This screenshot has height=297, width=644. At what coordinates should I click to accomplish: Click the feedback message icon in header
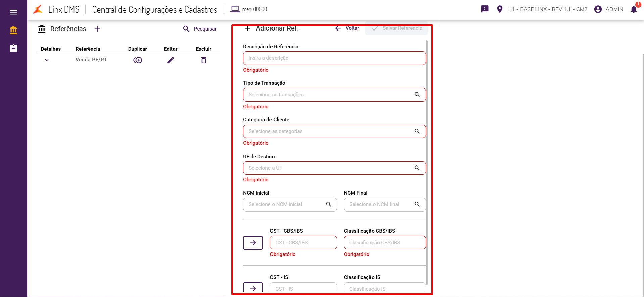pyautogui.click(x=485, y=9)
